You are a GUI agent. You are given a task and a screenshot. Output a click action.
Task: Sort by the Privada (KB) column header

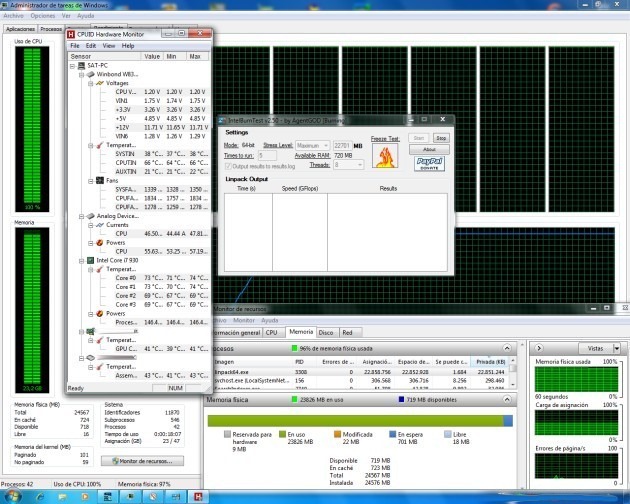point(490,362)
